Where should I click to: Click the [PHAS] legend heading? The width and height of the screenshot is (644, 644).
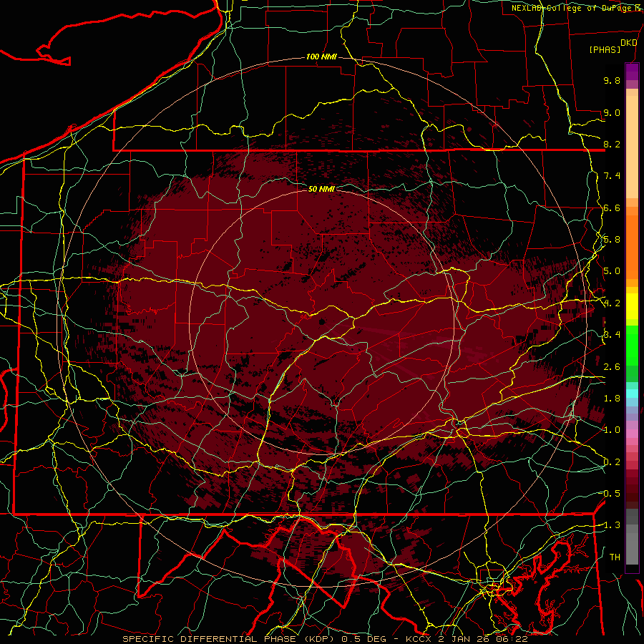pos(605,49)
